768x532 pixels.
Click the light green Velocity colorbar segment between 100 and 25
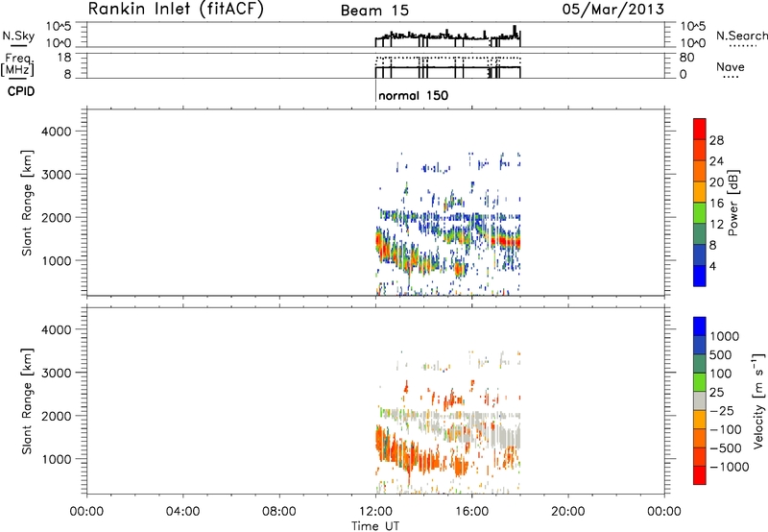click(x=700, y=382)
